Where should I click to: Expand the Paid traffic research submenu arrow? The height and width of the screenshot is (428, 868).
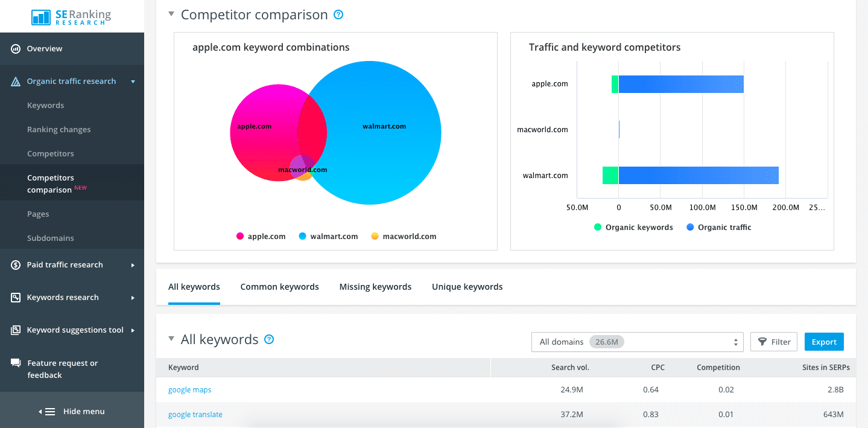(x=133, y=265)
